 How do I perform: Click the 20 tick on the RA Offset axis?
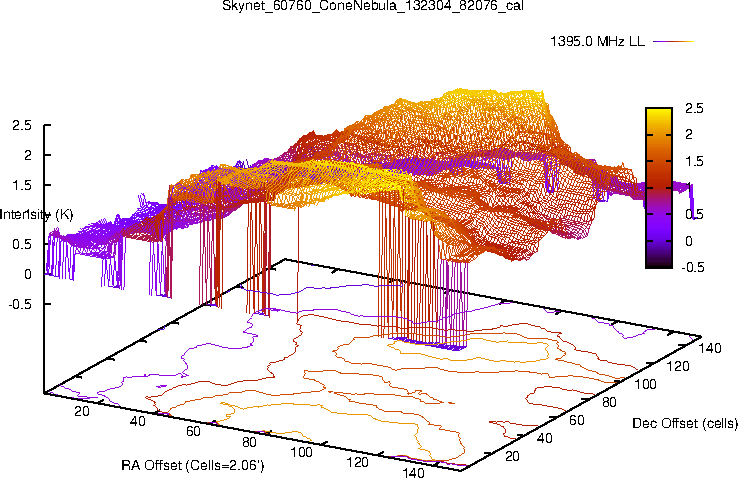click(81, 411)
